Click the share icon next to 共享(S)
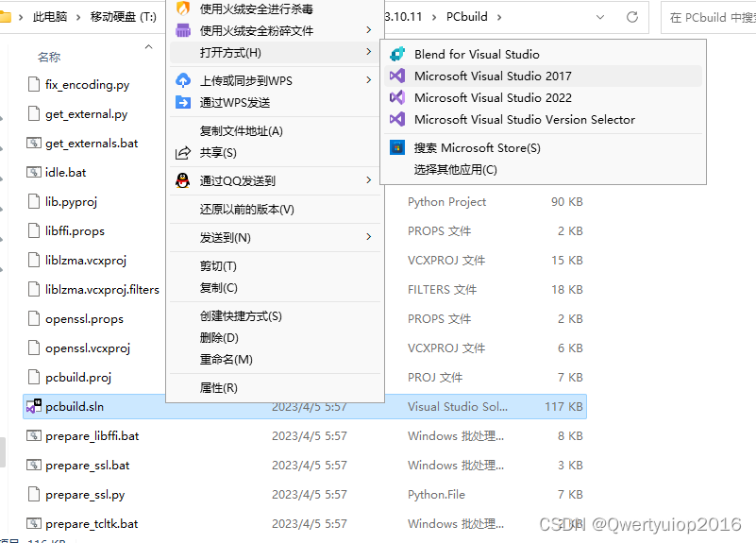The image size is (756, 543). pyautogui.click(x=183, y=153)
